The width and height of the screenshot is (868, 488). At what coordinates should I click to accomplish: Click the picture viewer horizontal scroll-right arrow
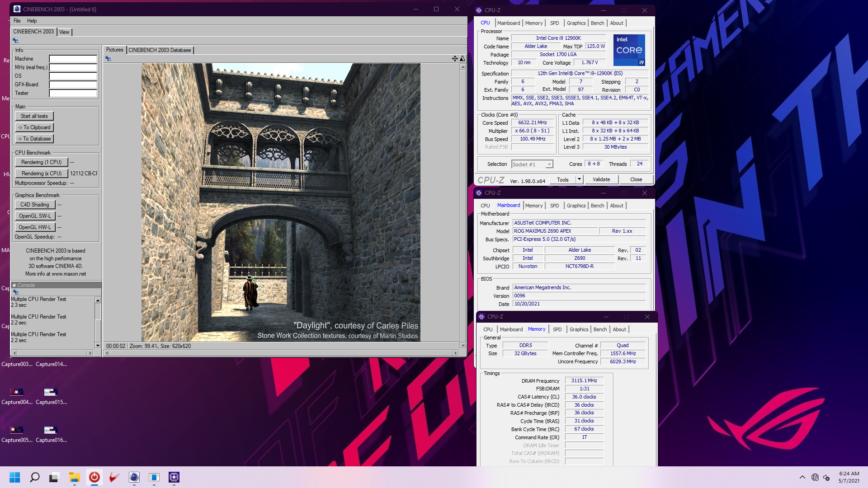(455, 353)
